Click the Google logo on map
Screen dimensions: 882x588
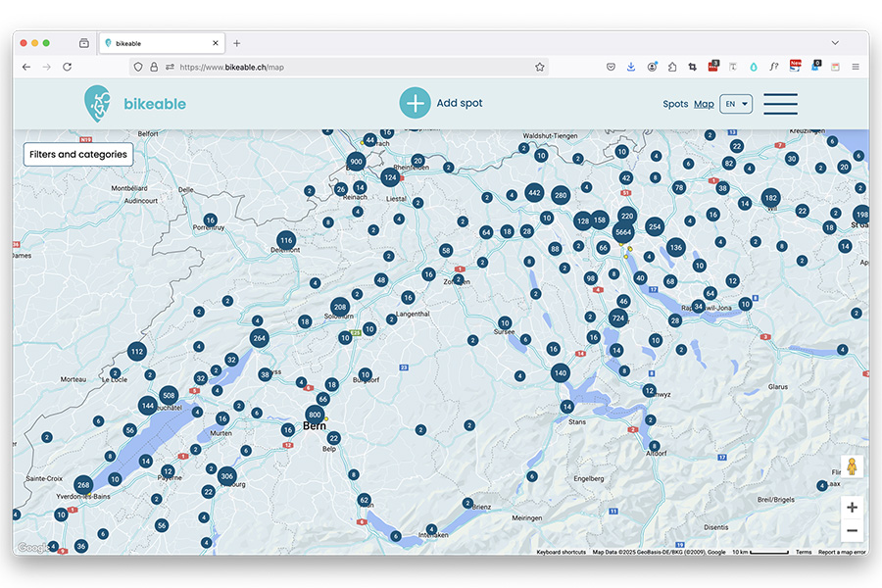[x=32, y=548]
